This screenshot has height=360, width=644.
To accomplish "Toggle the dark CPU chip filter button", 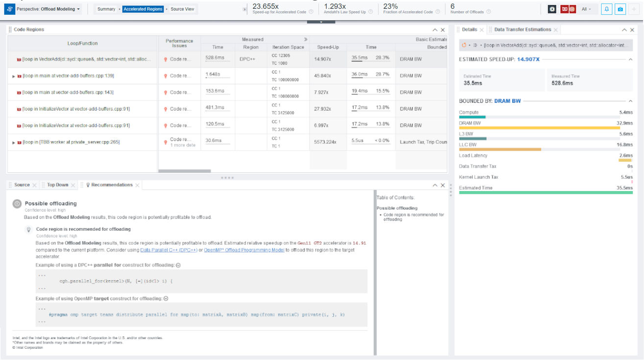I will [x=552, y=9].
